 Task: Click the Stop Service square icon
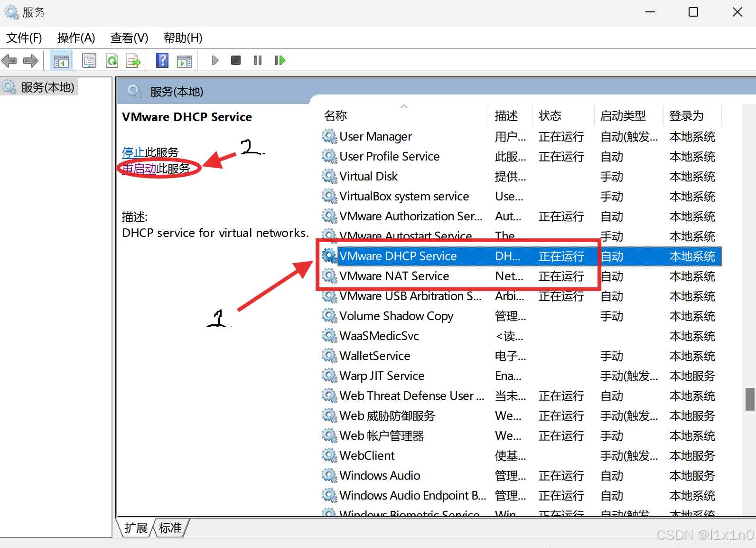(236, 60)
